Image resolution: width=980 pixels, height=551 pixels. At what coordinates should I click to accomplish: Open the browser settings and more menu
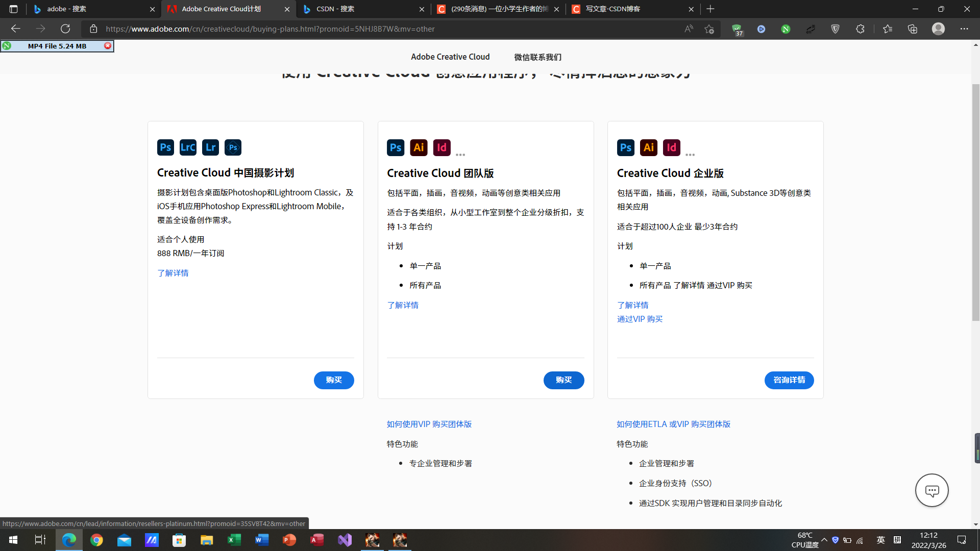(x=964, y=29)
